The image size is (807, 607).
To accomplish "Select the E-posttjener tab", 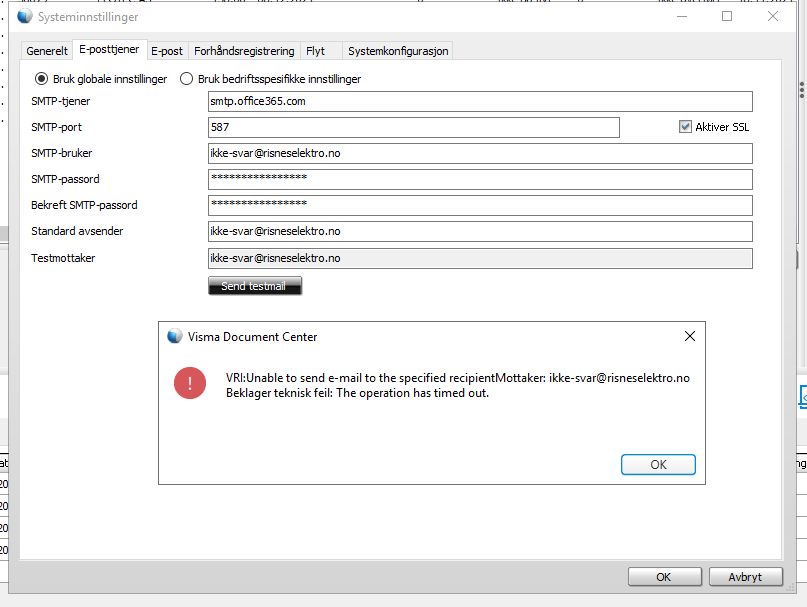I will (109, 49).
